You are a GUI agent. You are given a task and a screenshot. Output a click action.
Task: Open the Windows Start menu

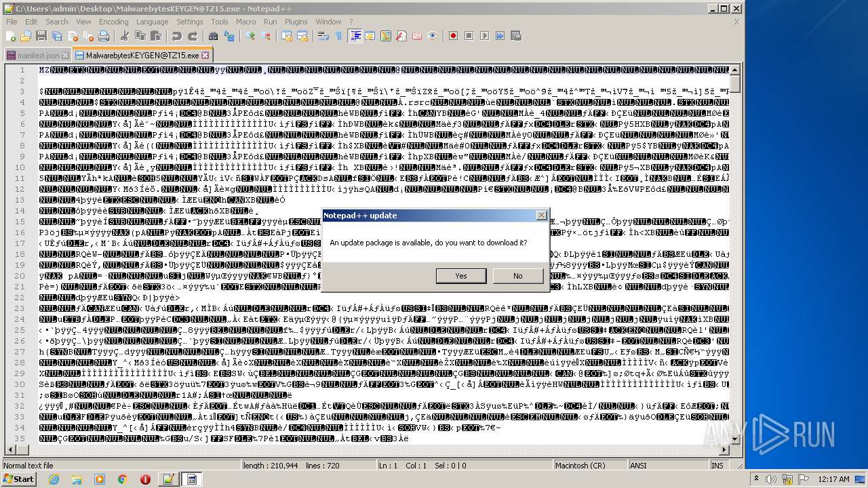[x=18, y=479]
